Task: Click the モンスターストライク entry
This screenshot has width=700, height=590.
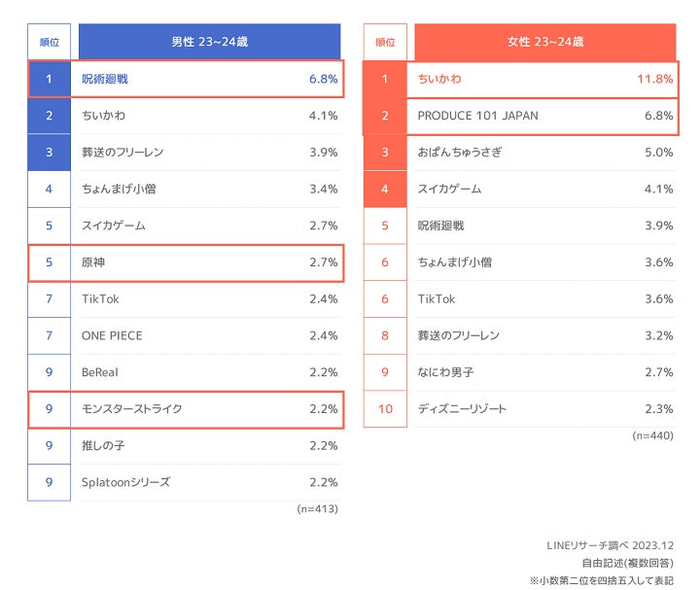Action: pyautogui.click(x=132, y=409)
